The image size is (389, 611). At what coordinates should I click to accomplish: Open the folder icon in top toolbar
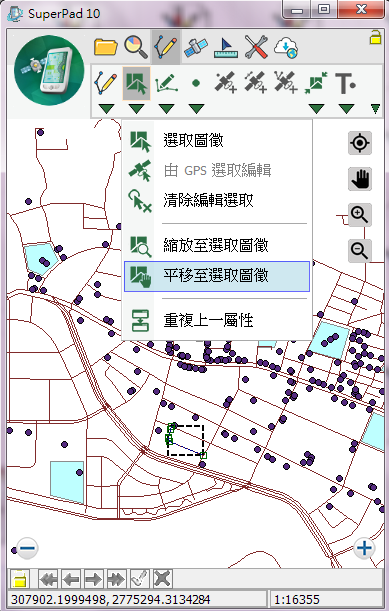pyautogui.click(x=106, y=47)
